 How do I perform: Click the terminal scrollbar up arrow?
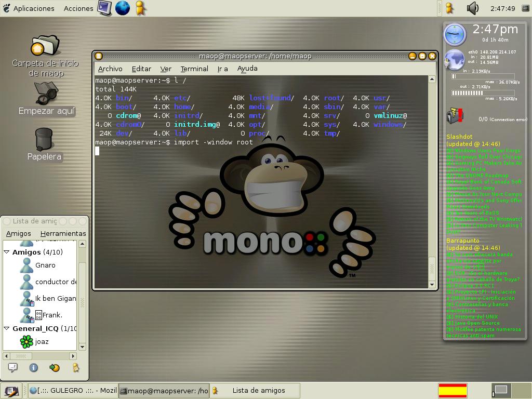pos(432,79)
